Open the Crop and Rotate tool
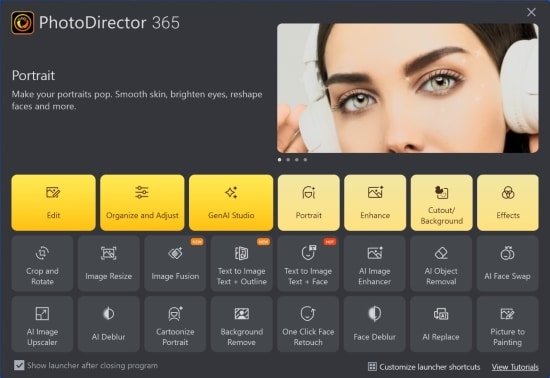 pos(42,263)
